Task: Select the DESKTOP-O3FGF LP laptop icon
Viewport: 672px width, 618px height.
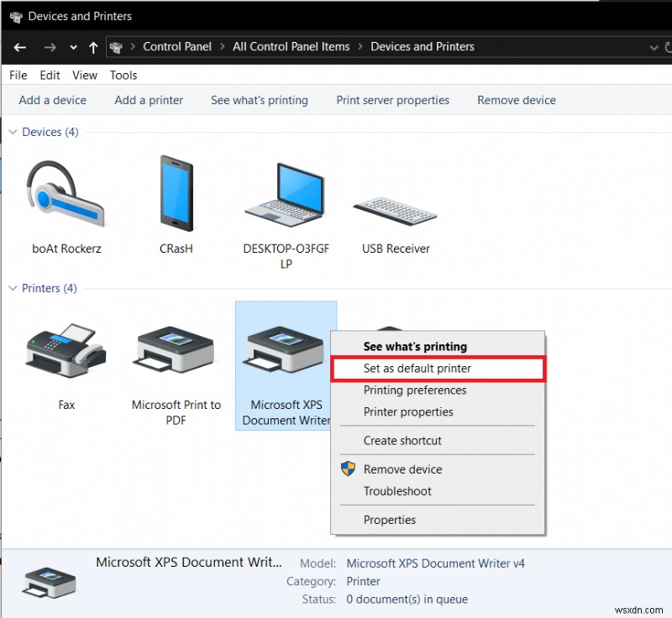Action: [x=286, y=193]
